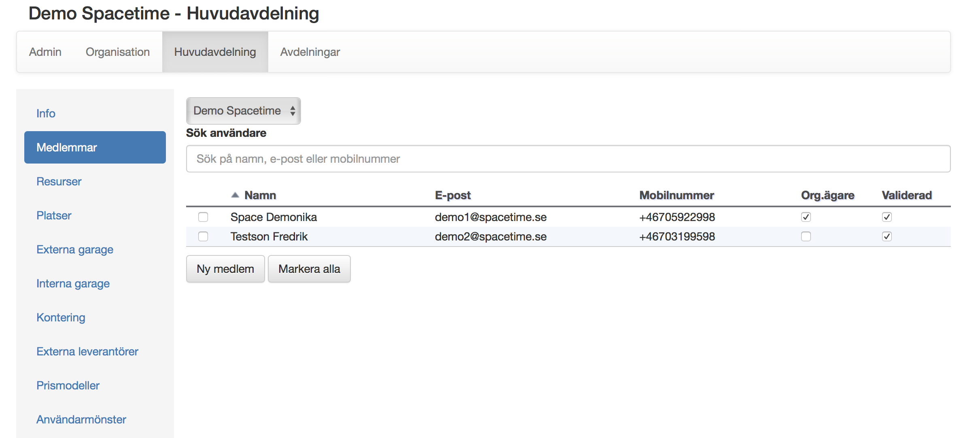The width and height of the screenshot is (980, 438).
Task: Go to Prismodeller section
Action: pos(68,385)
